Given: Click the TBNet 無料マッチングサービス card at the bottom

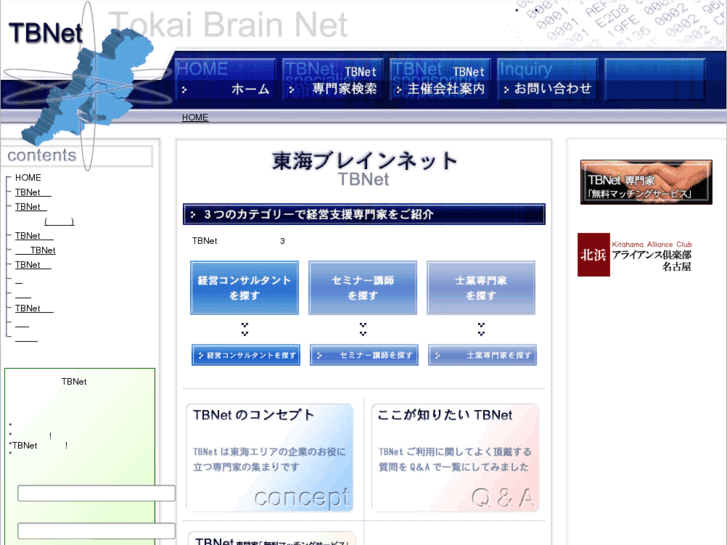Looking at the screenshot, I should 272,538.
